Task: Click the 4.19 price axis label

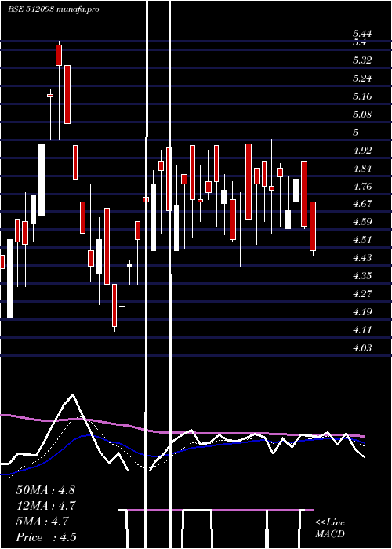Action: pos(362,311)
